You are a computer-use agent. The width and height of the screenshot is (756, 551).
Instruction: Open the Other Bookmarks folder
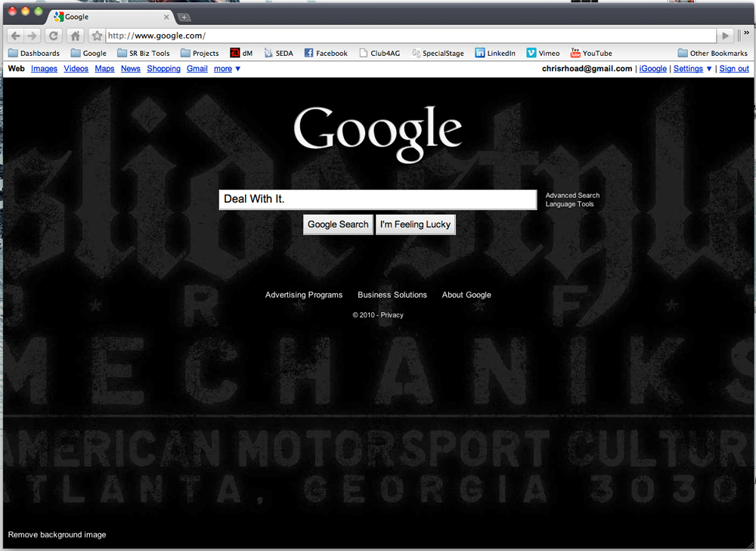tap(713, 53)
